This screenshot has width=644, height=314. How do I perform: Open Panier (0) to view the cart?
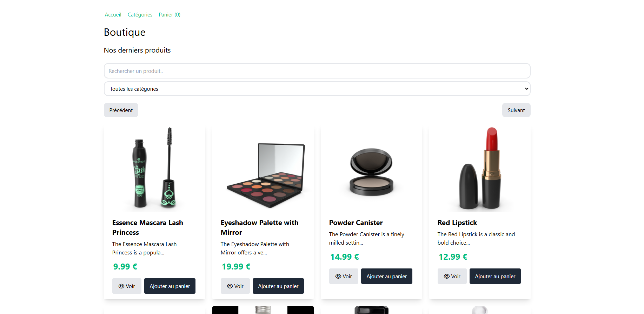(170, 14)
